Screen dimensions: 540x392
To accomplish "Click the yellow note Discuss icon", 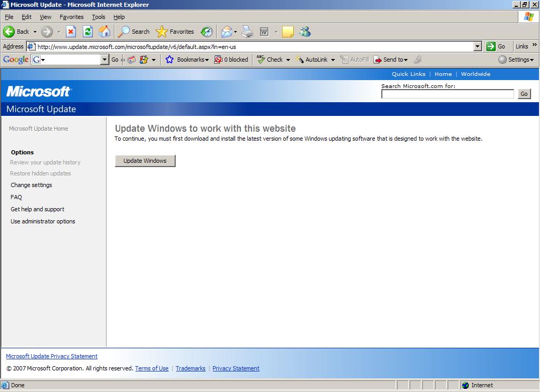I will point(287,32).
